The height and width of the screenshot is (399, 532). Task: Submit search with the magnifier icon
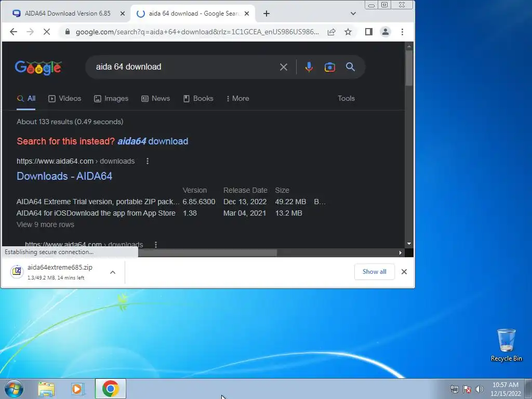click(x=351, y=67)
